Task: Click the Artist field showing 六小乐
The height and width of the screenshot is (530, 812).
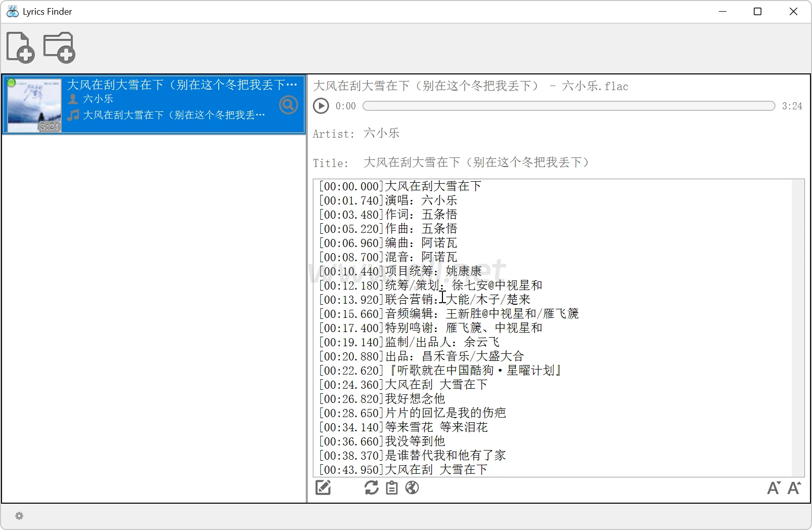Action: pos(381,133)
